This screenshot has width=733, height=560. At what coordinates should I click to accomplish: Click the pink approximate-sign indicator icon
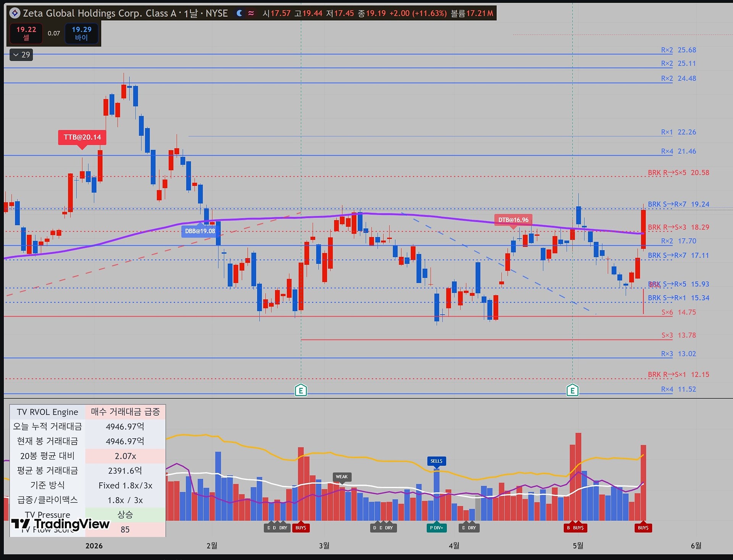pyautogui.click(x=251, y=13)
